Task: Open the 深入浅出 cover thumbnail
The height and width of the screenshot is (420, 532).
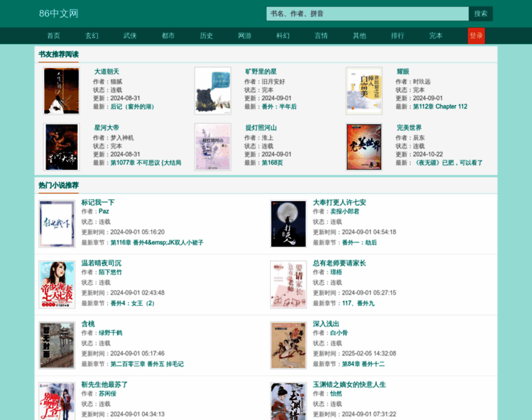Action: pyautogui.click(x=288, y=345)
